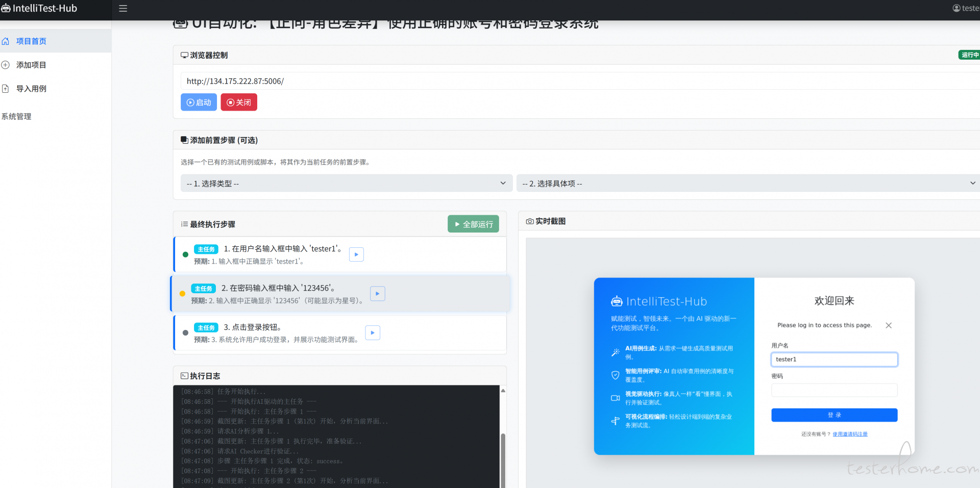Image resolution: width=980 pixels, height=488 pixels.
Task: Click the 使用邀请码注册 link
Action: [x=850, y=434]
